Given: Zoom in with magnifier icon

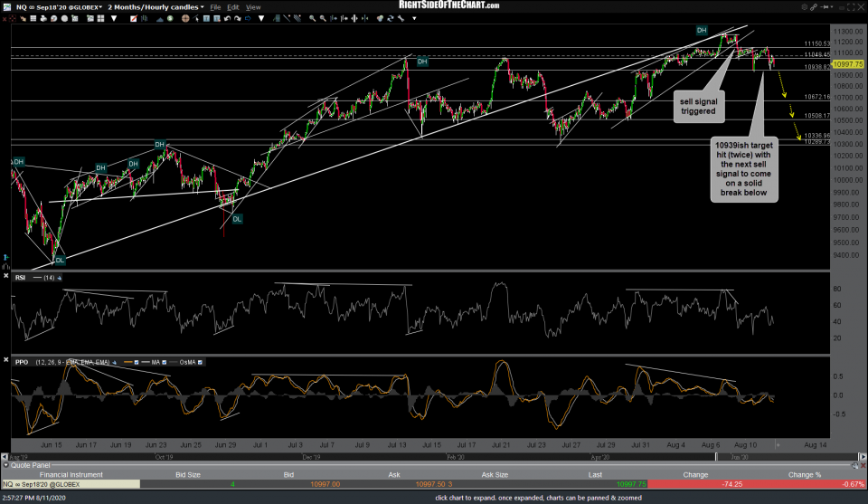Looking at the screenshot, I should pyautogui.click(x=312, y=18).
